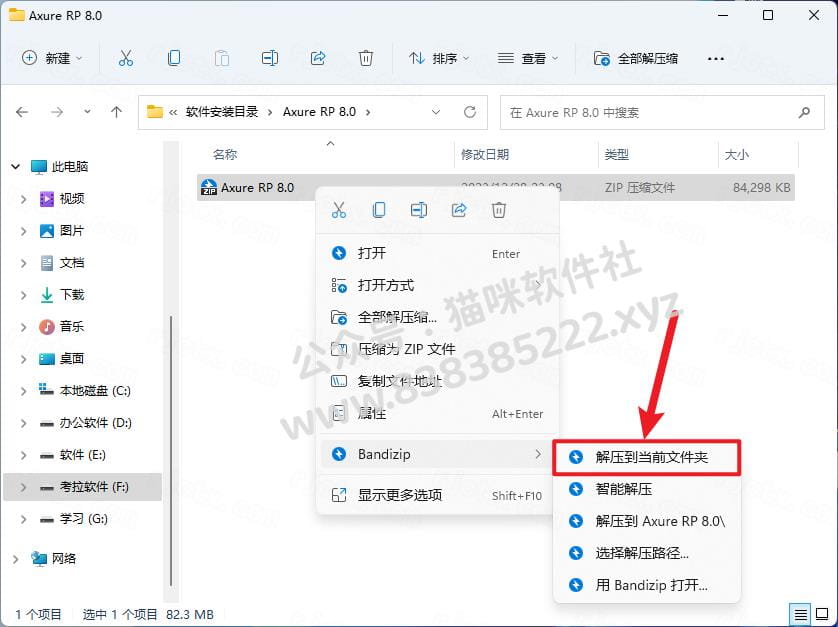
Task: Click the Delete trash icon in the toolbar
Action: tap(366, 58)
